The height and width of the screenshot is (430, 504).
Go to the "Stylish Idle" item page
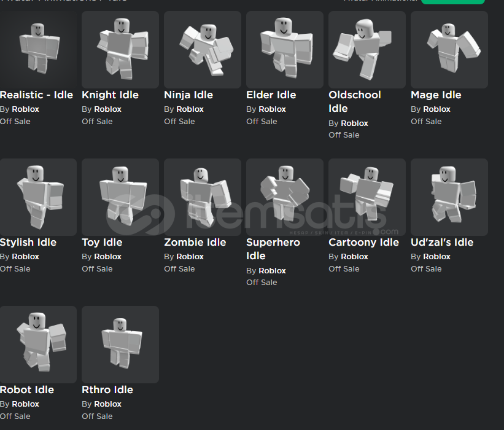click(x=28, y=242)
